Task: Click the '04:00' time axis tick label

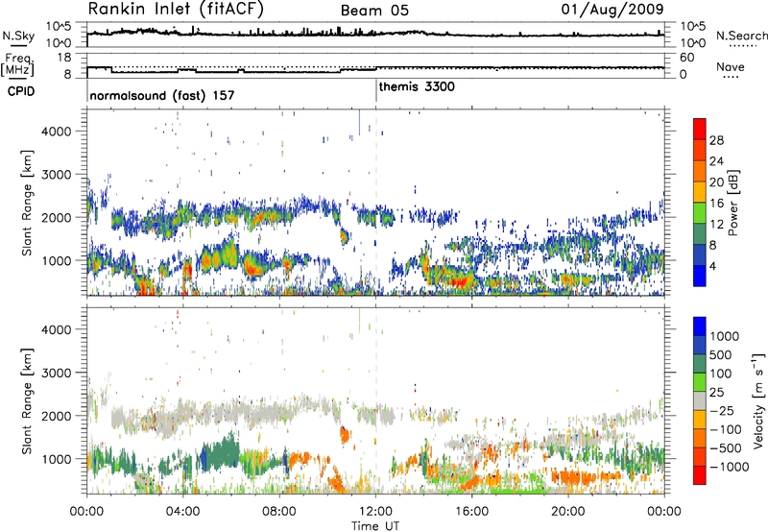Action: tap(183, 512)
